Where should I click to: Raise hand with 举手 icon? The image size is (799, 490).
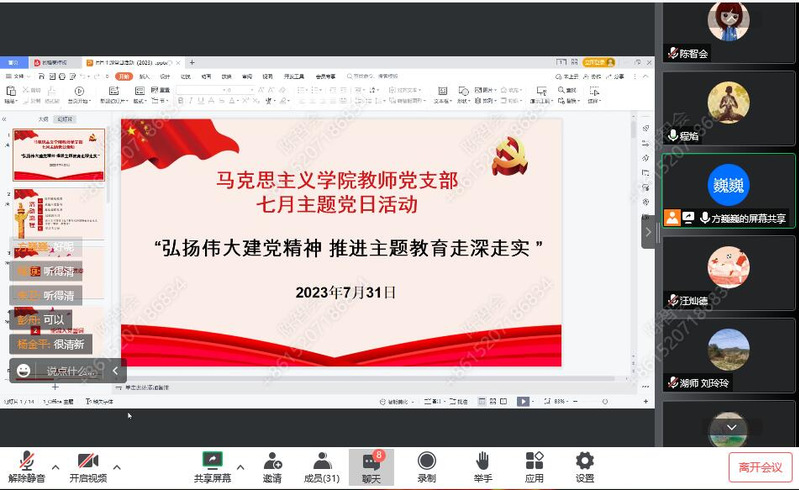pyautogui.click(x=482, y=466)
